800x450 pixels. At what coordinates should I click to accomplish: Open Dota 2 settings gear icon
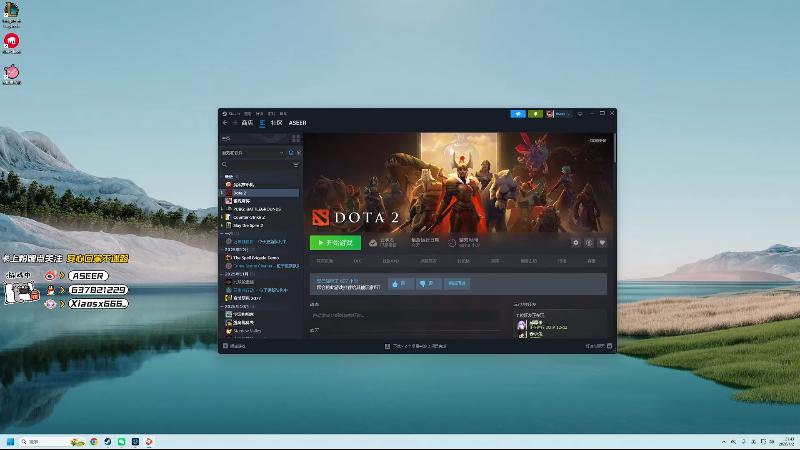(x=576, y=243)
